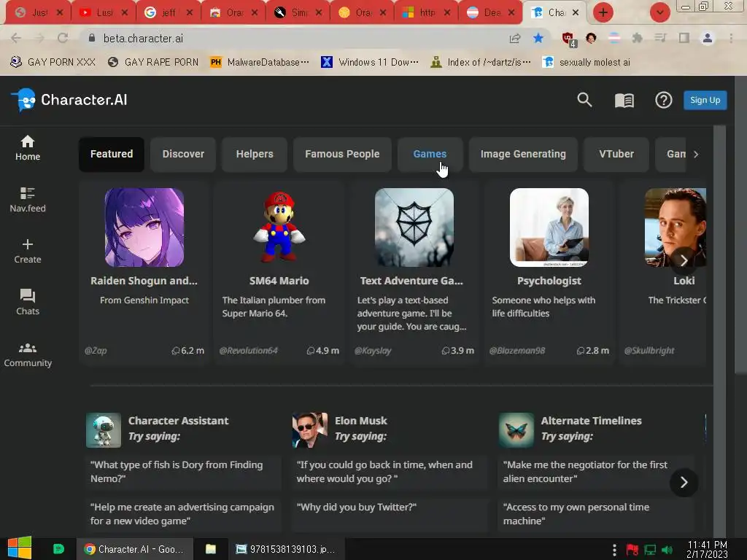Click the green app icon on taskbar
The image size is (747, 560).
[58, 549]
